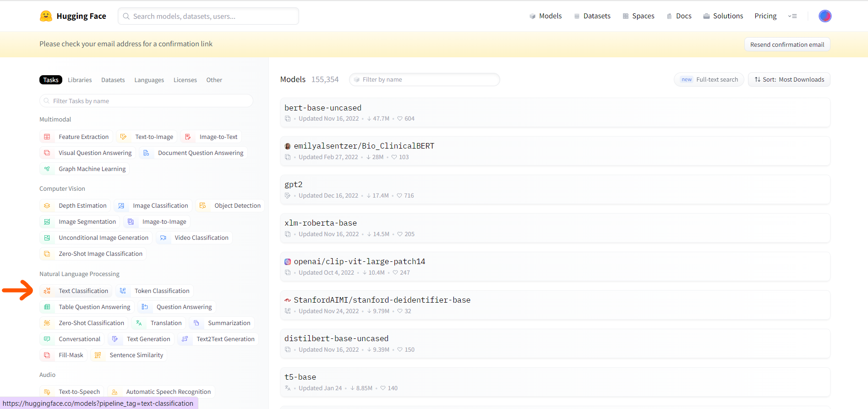Screen dimensions: 868x409
Task: Click the Token Classification icon
Action: (123, 291)
